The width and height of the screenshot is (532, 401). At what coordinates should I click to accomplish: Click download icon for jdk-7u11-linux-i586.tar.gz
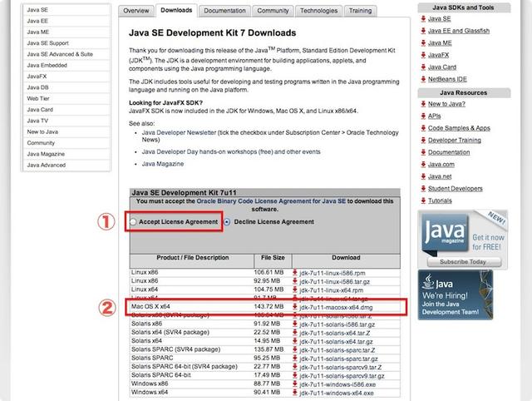tap(295, 281)
